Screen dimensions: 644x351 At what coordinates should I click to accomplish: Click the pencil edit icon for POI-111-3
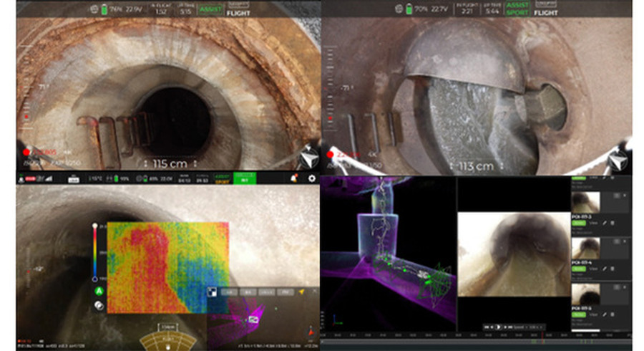605,222
